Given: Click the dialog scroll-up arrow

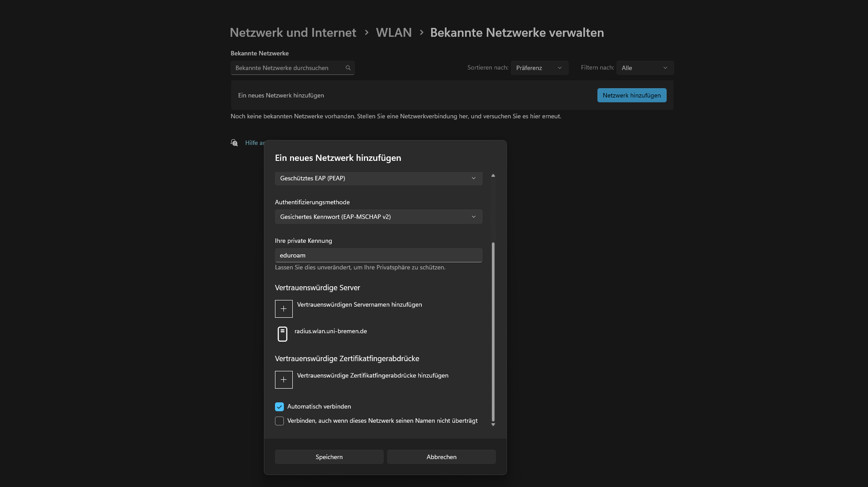Looking at the screenshot, I should click(493, 176).
